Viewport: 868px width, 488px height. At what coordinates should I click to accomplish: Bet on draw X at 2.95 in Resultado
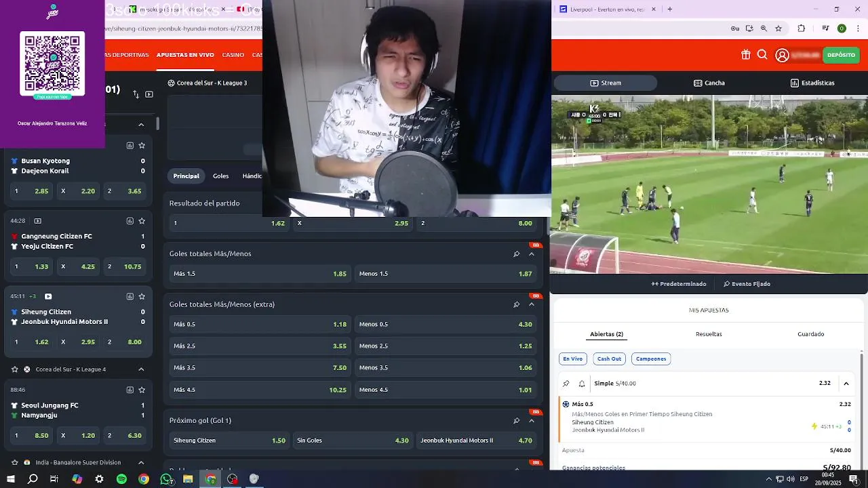(353, 223)
